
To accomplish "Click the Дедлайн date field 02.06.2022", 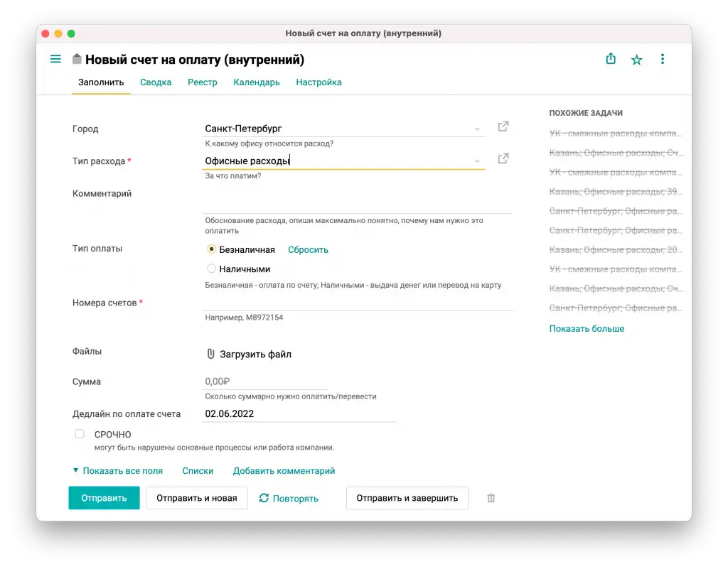I will click(299, 413).
